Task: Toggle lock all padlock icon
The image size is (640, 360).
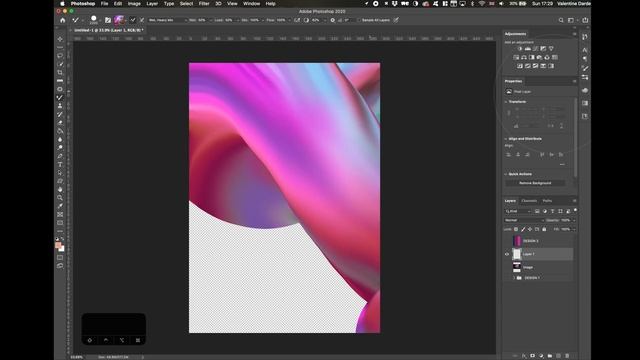Action: pos(544,229)
